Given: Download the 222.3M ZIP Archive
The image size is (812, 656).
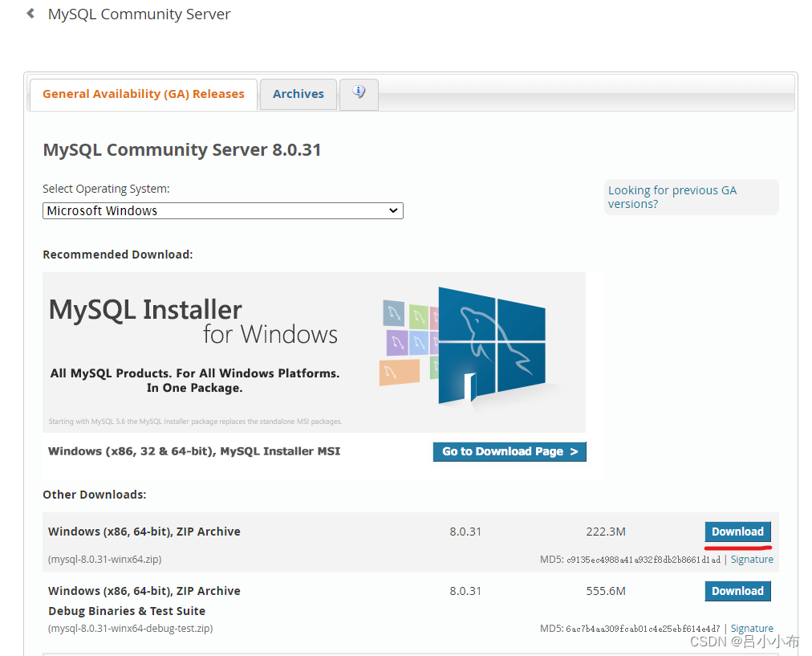Looking at the screenshot, I should (x=737, y=532).
